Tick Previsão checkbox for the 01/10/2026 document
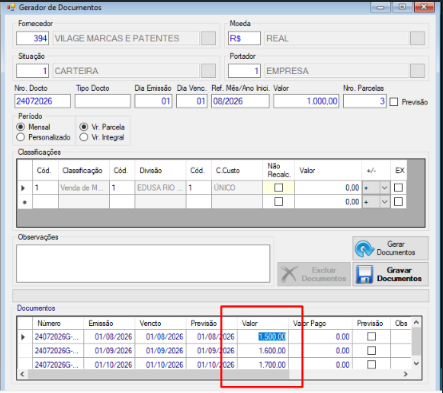 click(x=371, y=364)
